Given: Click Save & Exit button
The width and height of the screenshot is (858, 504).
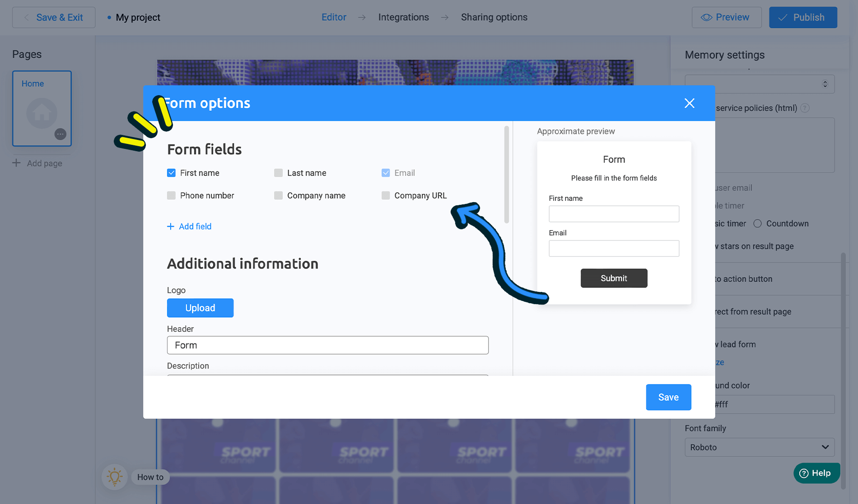Looking at the screenshot, I should [54, 18].
